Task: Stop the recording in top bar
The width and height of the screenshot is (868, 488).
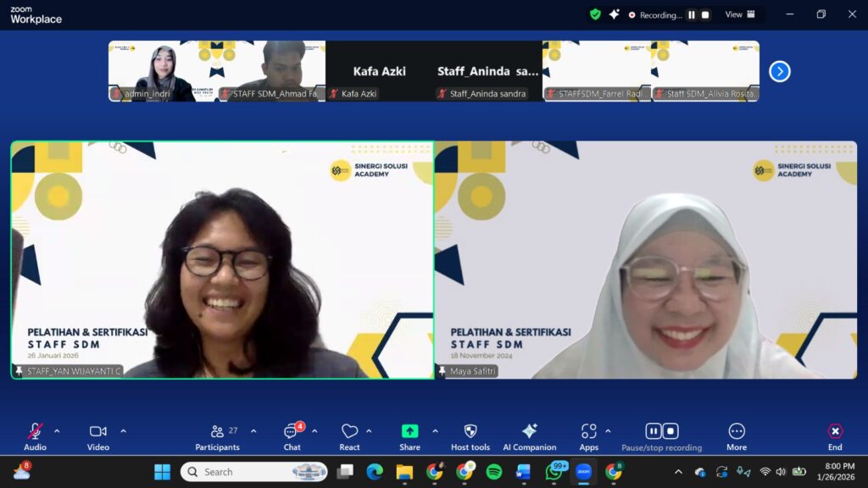Action: coord(705,14)
